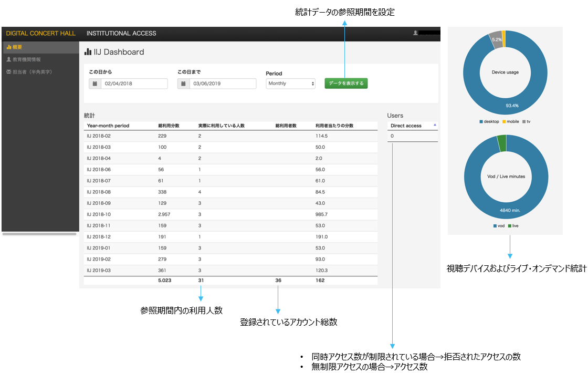Sort by 総利用分数 column header
This screenshot has width=588, height=373.
tap(169, 126)
